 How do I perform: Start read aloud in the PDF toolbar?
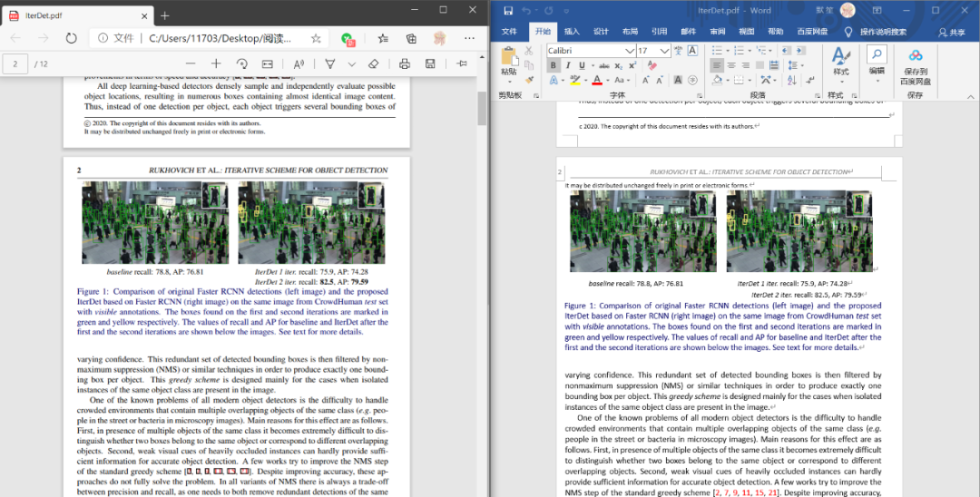point(299,63)
